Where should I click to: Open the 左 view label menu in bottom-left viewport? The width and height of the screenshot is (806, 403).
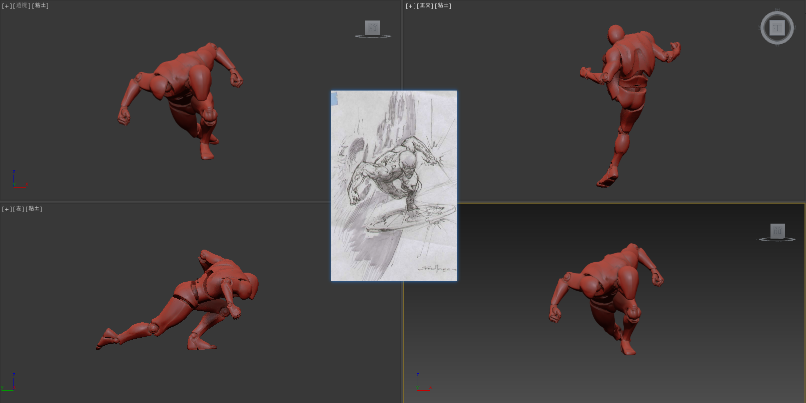pyautogui.click(x=18, y=209)
